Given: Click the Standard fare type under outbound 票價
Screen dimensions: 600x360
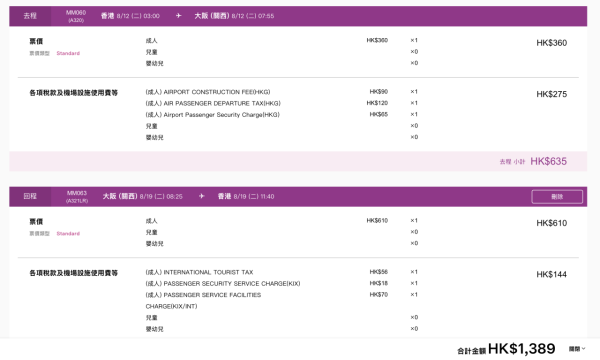Looking at the screenshot, I should [68, 53].
